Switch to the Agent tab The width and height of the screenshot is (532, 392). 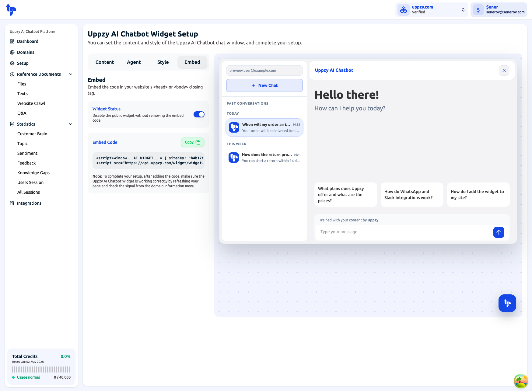(x=134, y=62)
